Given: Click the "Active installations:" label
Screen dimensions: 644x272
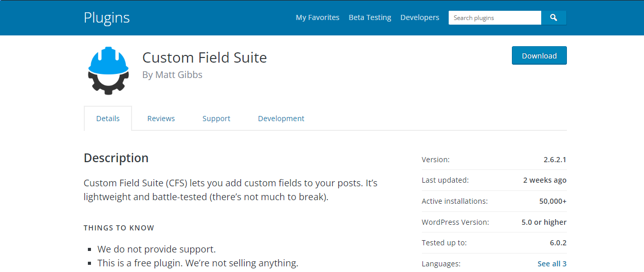Looking at the screenshot, I should (455, 201).
